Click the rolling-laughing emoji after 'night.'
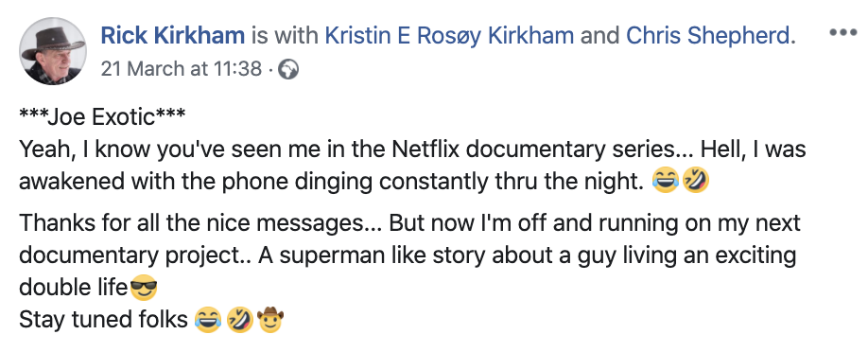The image size is (868, 352). pos(695,181)
